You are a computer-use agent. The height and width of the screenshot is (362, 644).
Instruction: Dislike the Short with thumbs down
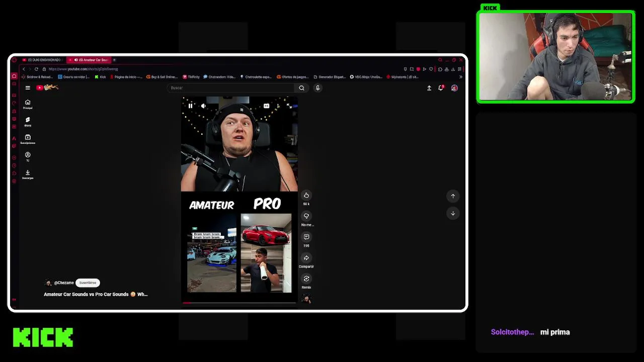306,216
